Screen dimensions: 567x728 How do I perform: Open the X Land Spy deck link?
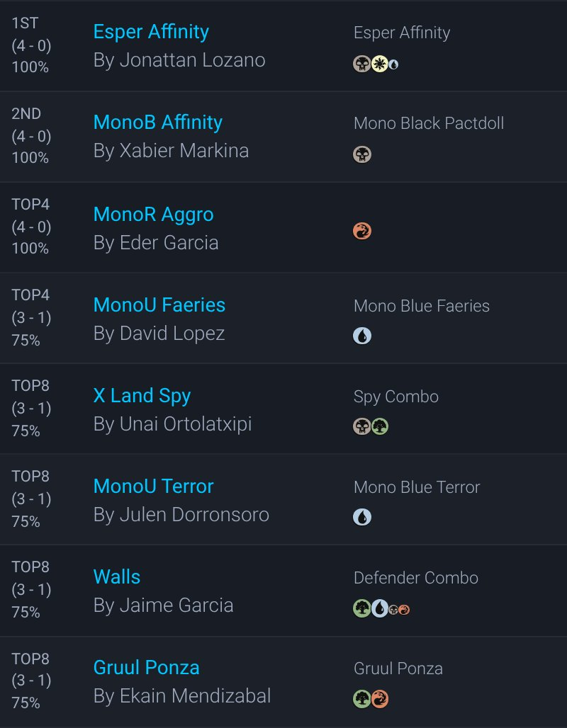coord(142,396)
